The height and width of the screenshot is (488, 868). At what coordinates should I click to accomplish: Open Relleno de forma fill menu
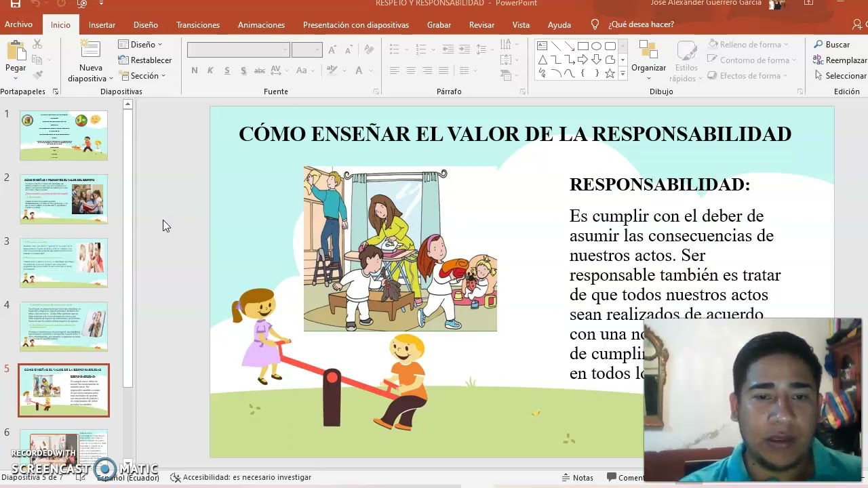748,44
